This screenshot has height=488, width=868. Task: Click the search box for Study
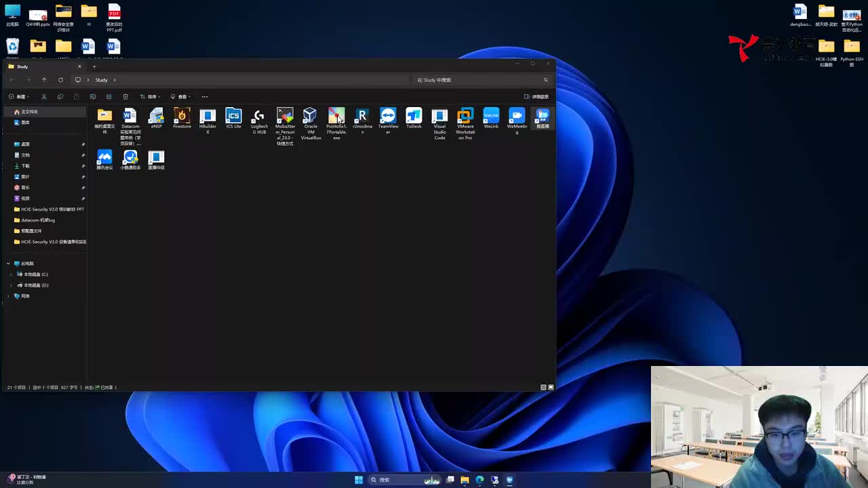[482, 80]
